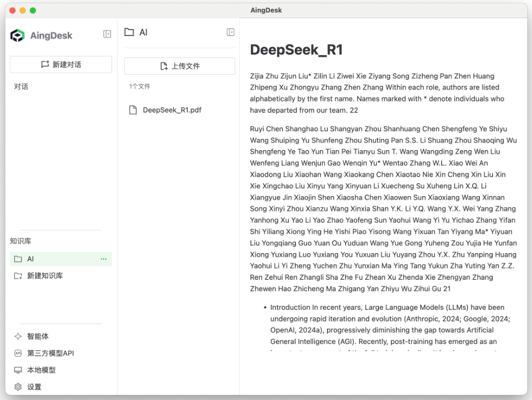Viewport: 532px width, 400px height.
Task: Open the 智能体 agents section
Action: pos(38,336)
